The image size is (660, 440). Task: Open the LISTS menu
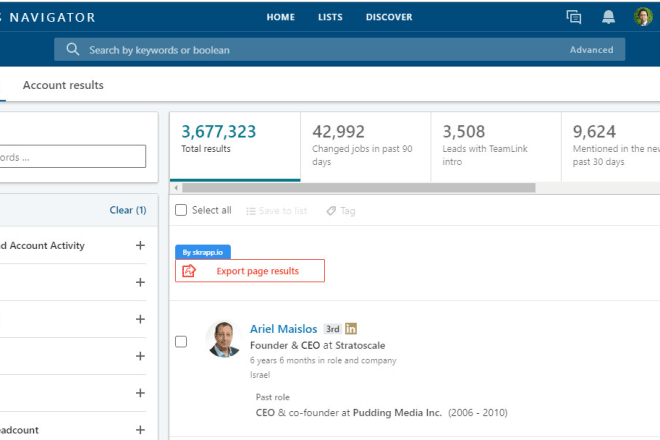pyautogui.click(x=330, y=17)
